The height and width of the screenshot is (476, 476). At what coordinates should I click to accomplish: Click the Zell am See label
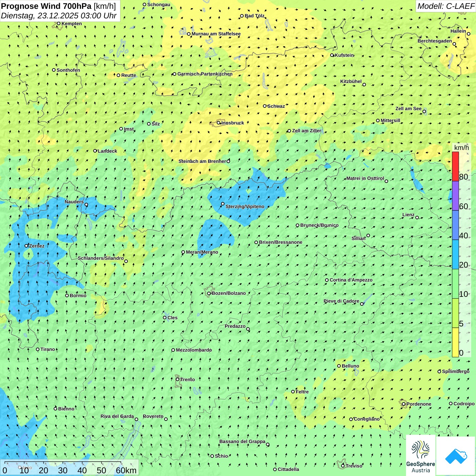[x=408, y=108]
